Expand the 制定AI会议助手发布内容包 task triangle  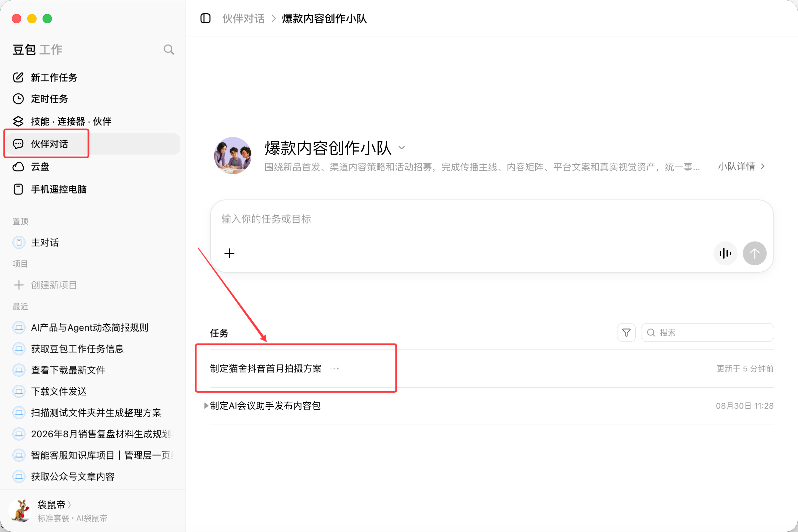pos(206,405)
